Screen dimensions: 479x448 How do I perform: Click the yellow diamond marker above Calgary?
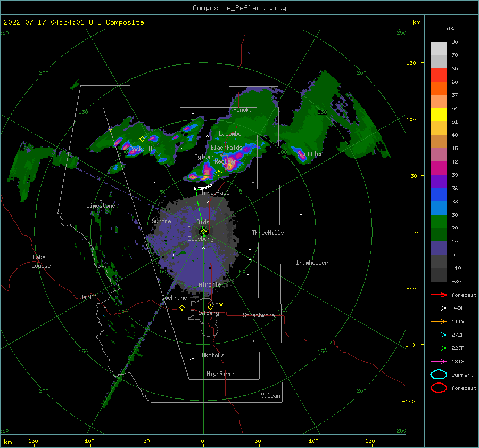tap(210, 307)
